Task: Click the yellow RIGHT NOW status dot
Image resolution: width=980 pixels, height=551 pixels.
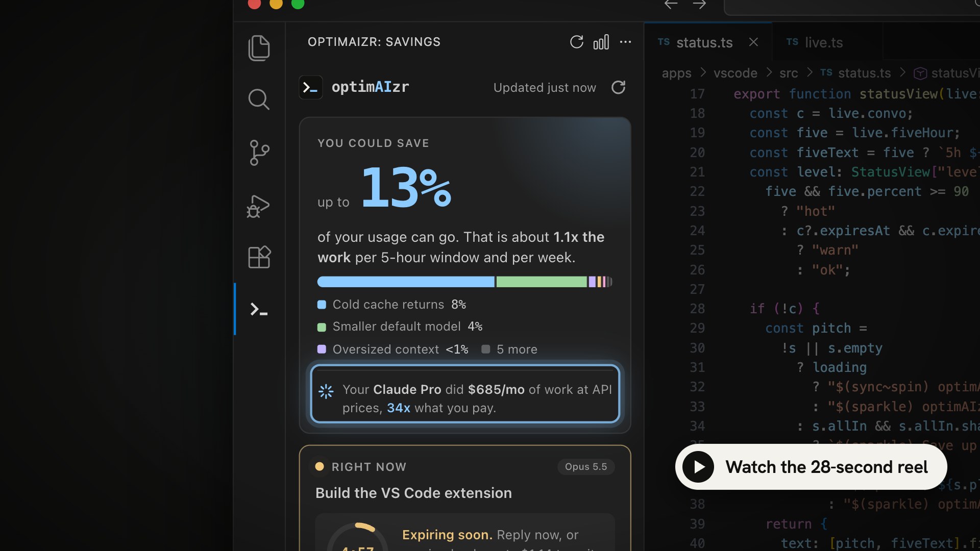Action: [320, 466]
